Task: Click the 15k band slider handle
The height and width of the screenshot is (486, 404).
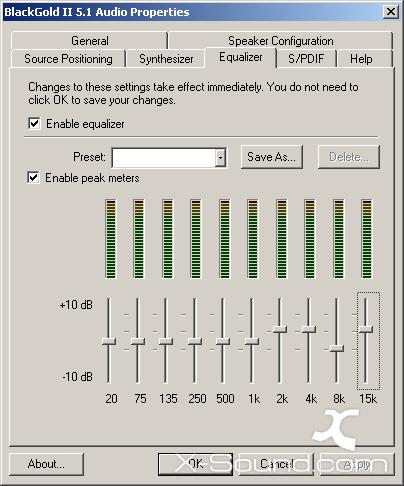Action: point(366,329)
